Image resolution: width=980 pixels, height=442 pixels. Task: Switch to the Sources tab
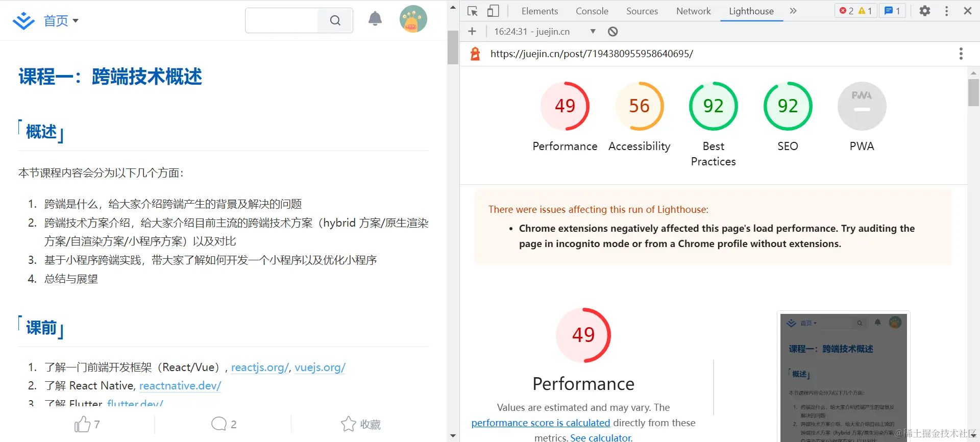642,11
